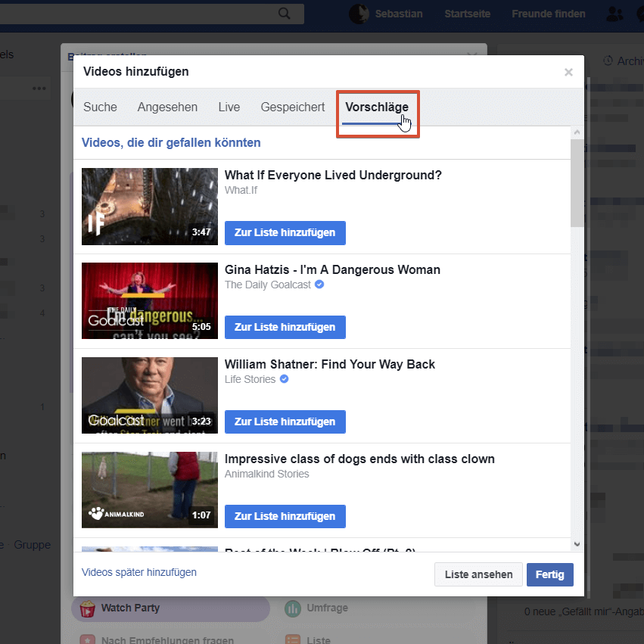Click the scrollbar up arrow in dialog
Viewport: 644px width, 644px height.
[x=577, y=132]
